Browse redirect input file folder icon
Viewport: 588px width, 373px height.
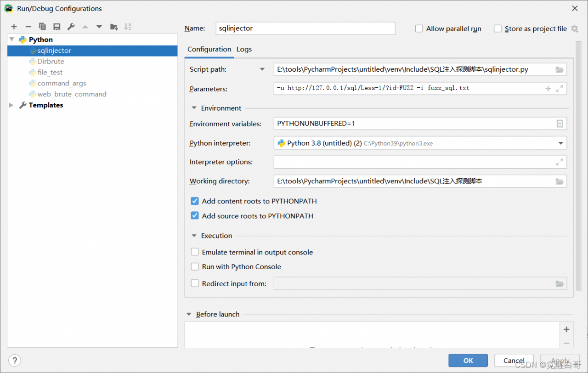[559, 283]
